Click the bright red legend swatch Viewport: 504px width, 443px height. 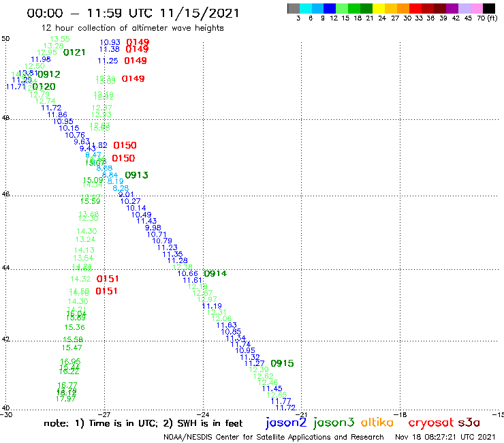415,8
